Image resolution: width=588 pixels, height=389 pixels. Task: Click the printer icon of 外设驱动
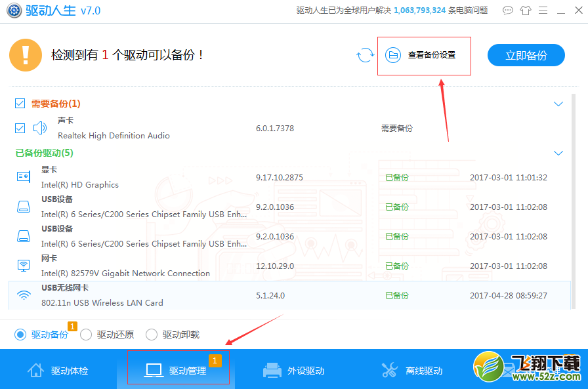tap(272, 370)
